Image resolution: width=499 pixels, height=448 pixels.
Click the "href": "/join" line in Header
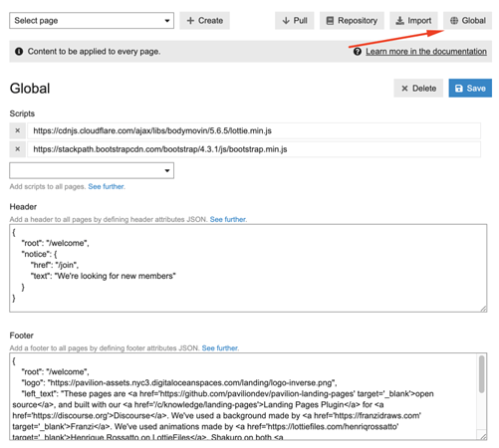point(55,265)
